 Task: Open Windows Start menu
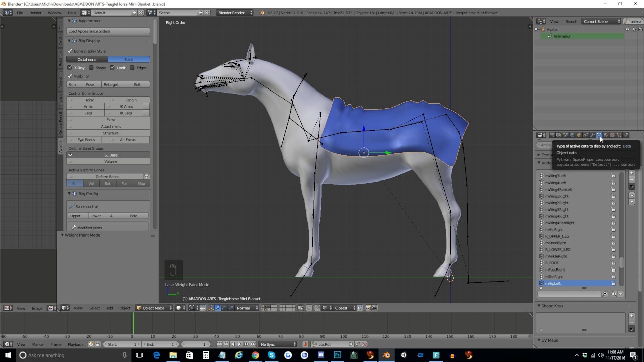click(x=8, y=355)
